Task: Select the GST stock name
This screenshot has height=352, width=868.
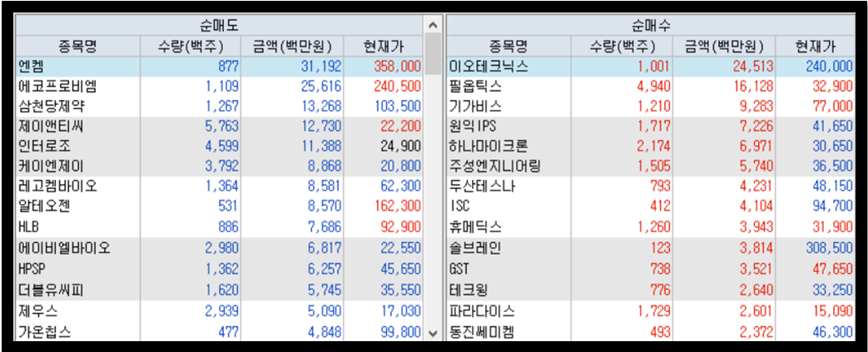Action: point(460,269)
